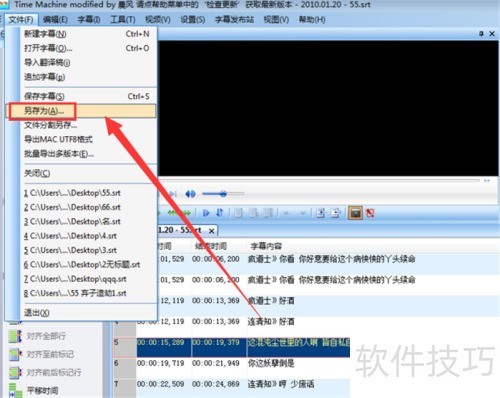The width and height of the screenshot is (500, 398).
Task: Click the second grayed document toolbar icon
Action: pos(253,213)
